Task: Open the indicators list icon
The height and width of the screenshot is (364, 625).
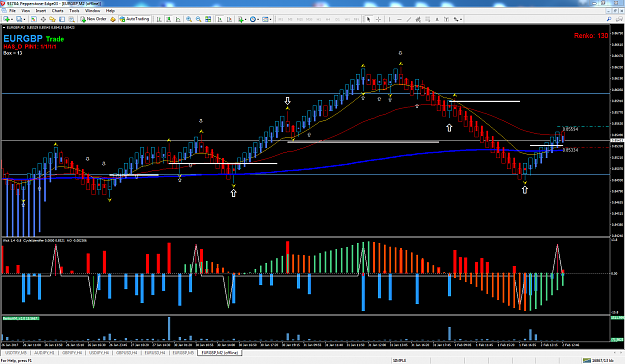Action: coord(241,19)
